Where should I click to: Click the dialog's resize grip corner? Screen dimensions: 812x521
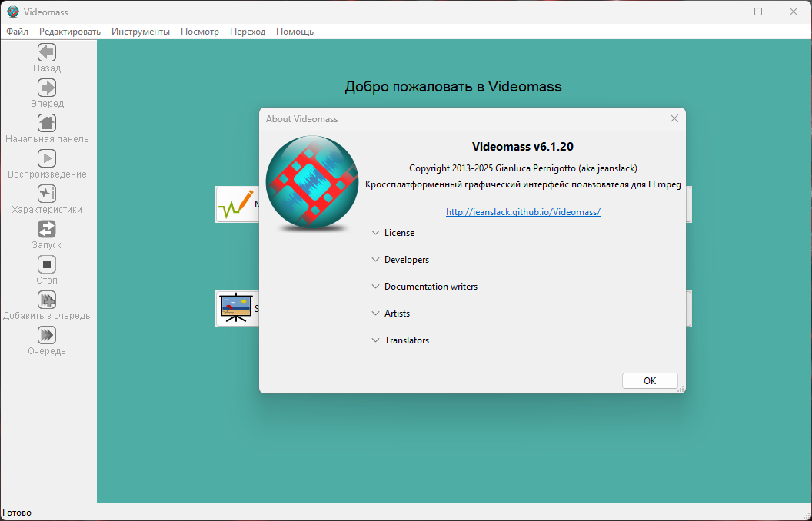point(681,389)
